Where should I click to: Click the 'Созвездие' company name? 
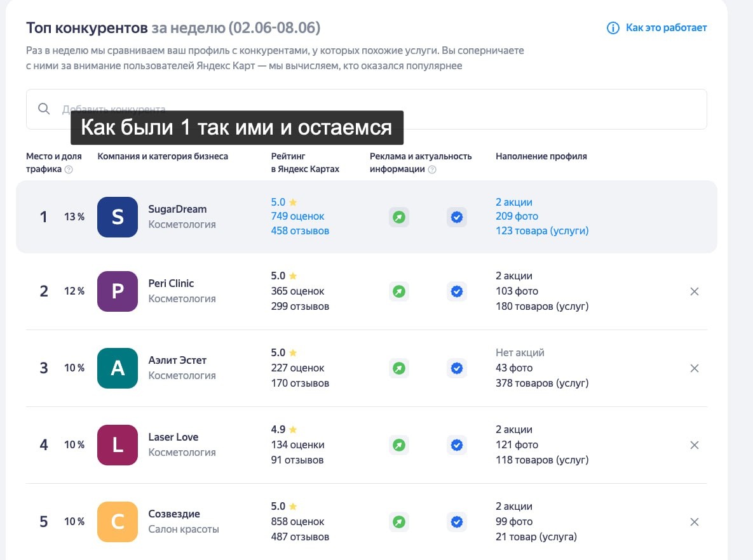(174, 514)
